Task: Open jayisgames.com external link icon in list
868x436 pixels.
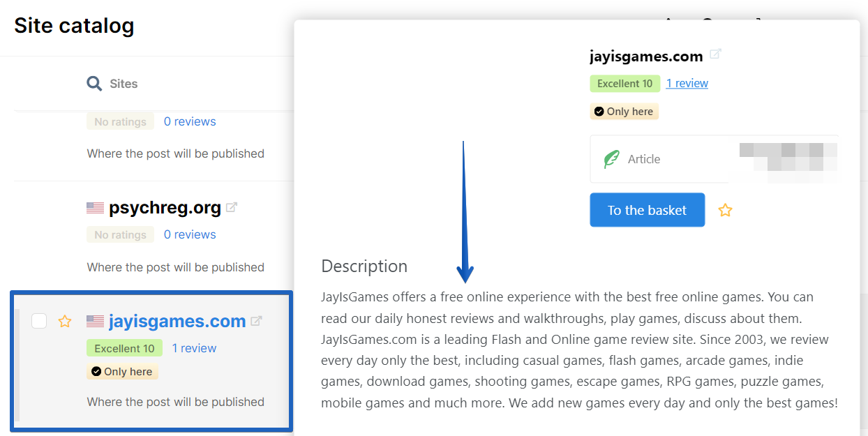Action: 256,321
